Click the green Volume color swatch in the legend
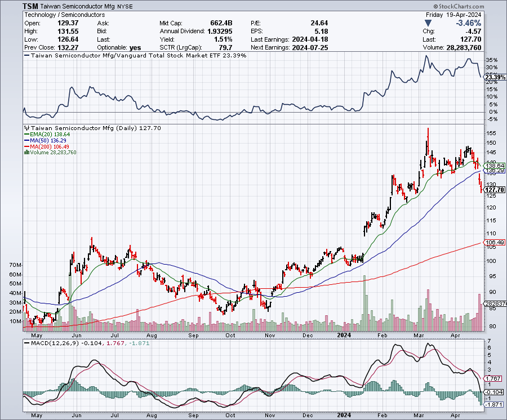507x420 pixels. pos(26,151)
